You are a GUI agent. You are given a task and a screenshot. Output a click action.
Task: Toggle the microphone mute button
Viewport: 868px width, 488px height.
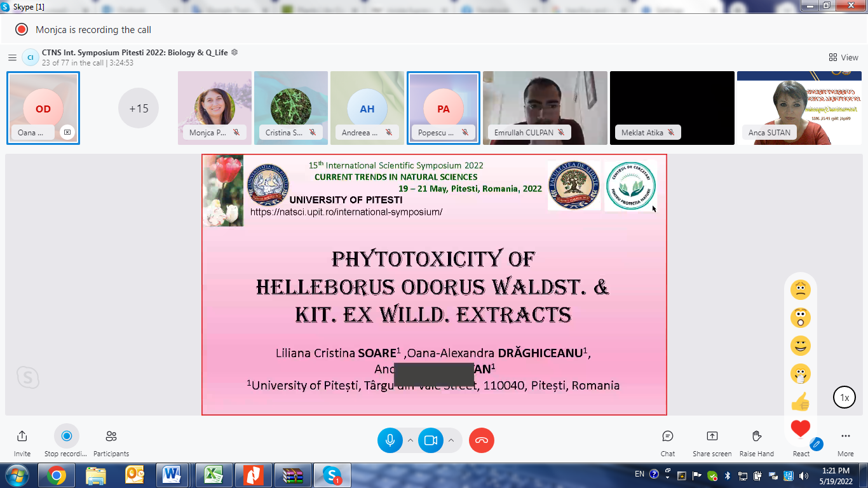pyautogui.click(x=390, y=440)
